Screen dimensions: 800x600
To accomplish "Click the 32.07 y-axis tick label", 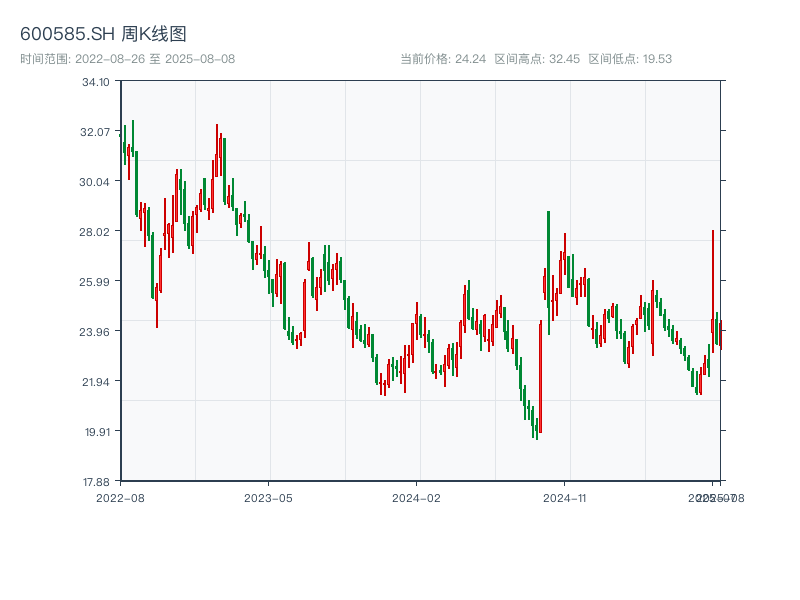I will pyautogui.click(x=96, y=132).
